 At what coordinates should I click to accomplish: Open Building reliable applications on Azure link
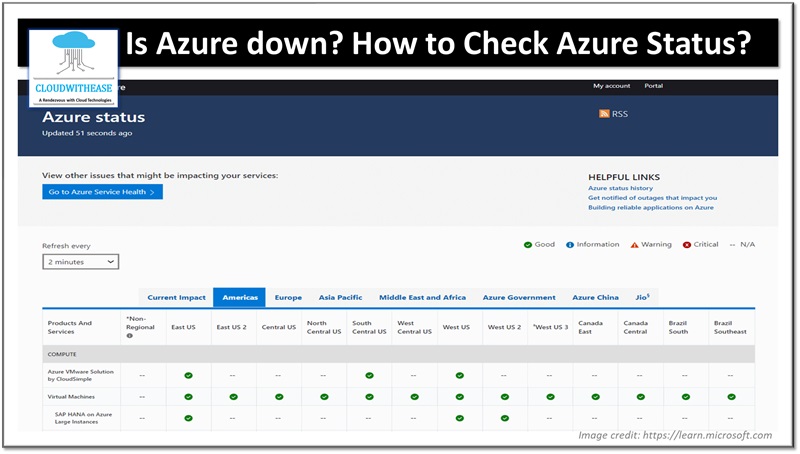click(x=651, y=208)
